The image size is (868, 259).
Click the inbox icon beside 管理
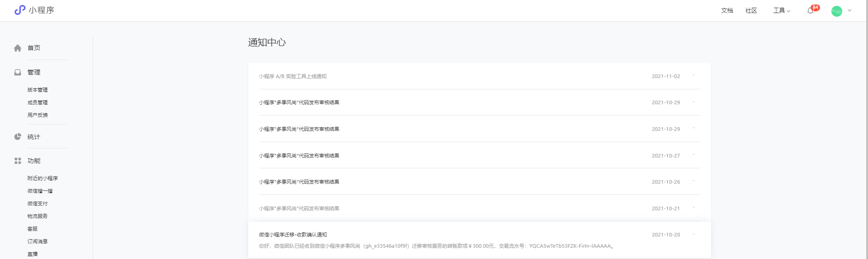point(18,72)
